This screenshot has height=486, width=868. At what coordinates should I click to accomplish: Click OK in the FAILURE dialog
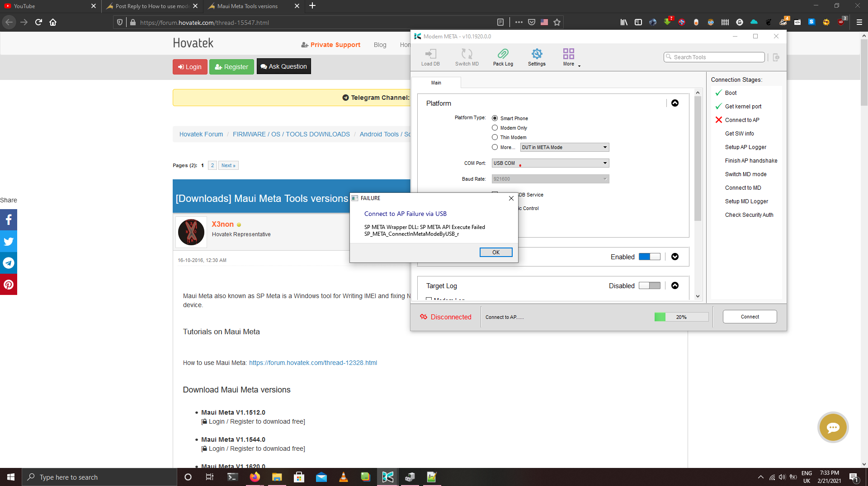[x=496, y=252]
